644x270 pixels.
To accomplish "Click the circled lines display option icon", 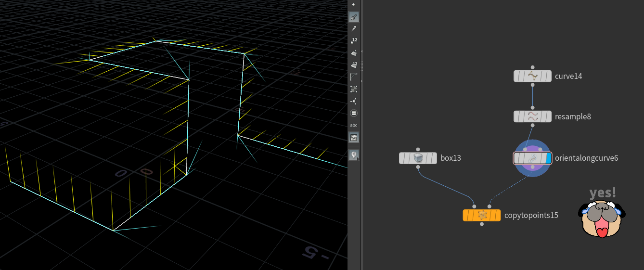I will pos(354,113).
